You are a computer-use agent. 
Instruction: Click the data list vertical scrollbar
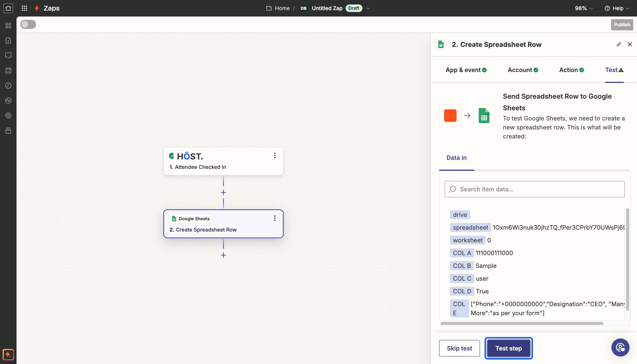(627, 259)
